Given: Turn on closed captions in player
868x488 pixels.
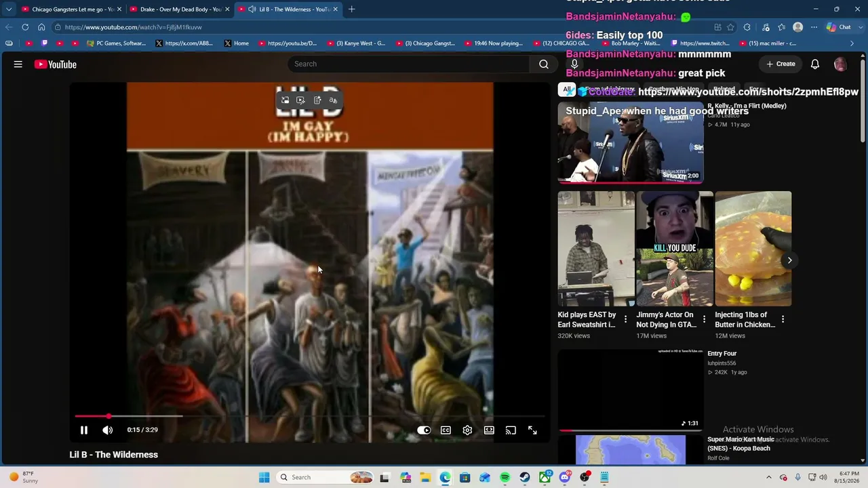Looking at the screenshot, I should 446,430.
